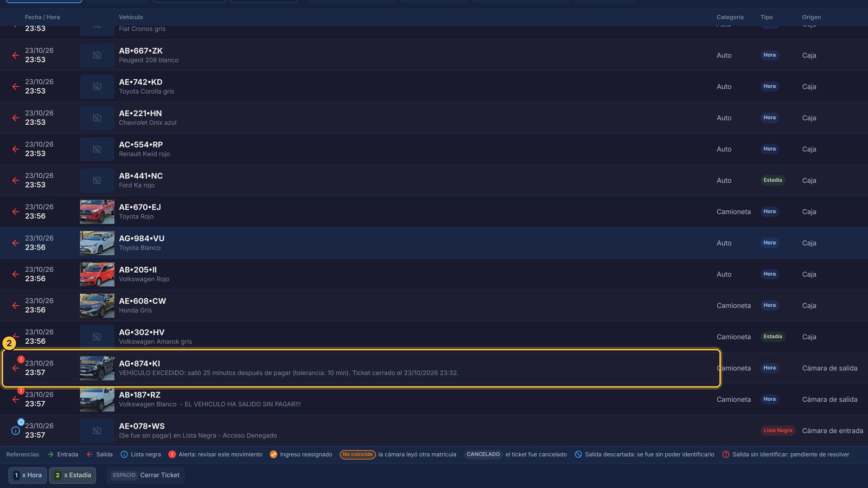Click the no-photo placeholder for AB•667•ZK

[97, 55]
